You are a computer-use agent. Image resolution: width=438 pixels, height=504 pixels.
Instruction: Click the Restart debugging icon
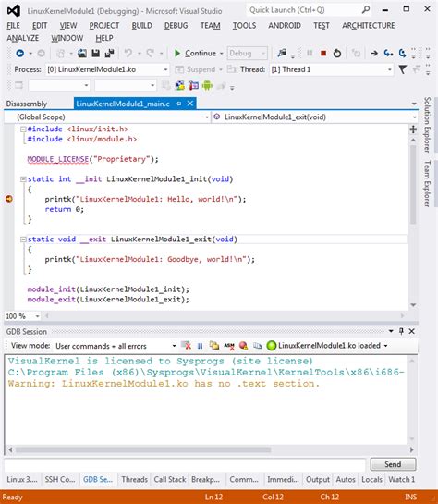[x=337, y=54]
